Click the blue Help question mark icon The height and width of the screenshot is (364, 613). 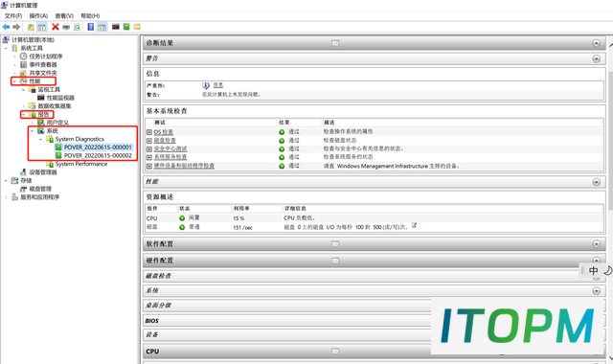click(91, 27)
